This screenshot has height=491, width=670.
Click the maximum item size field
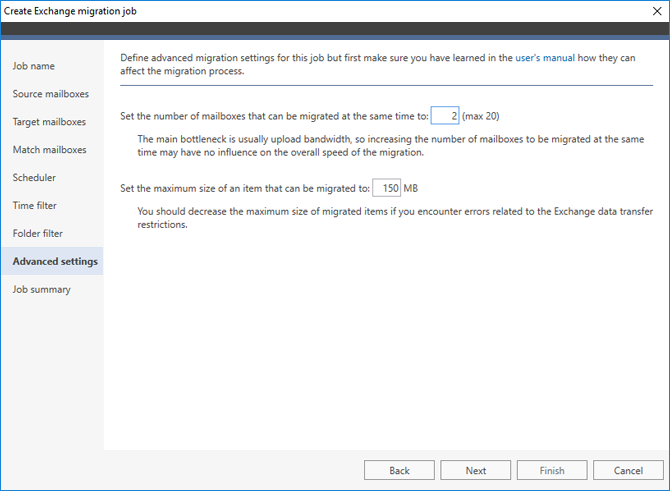386,188
